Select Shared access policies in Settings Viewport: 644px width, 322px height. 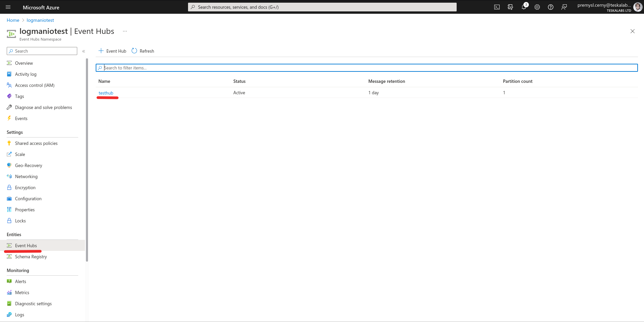36,143
